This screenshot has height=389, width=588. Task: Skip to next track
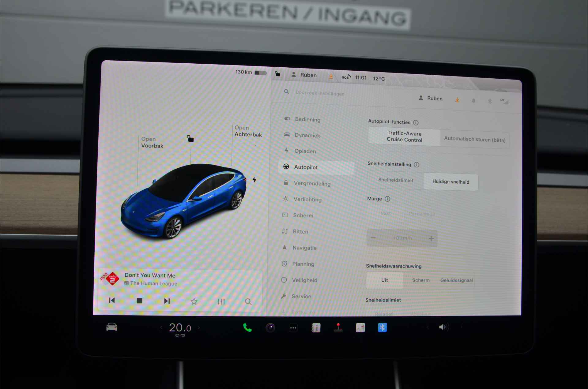167,301
